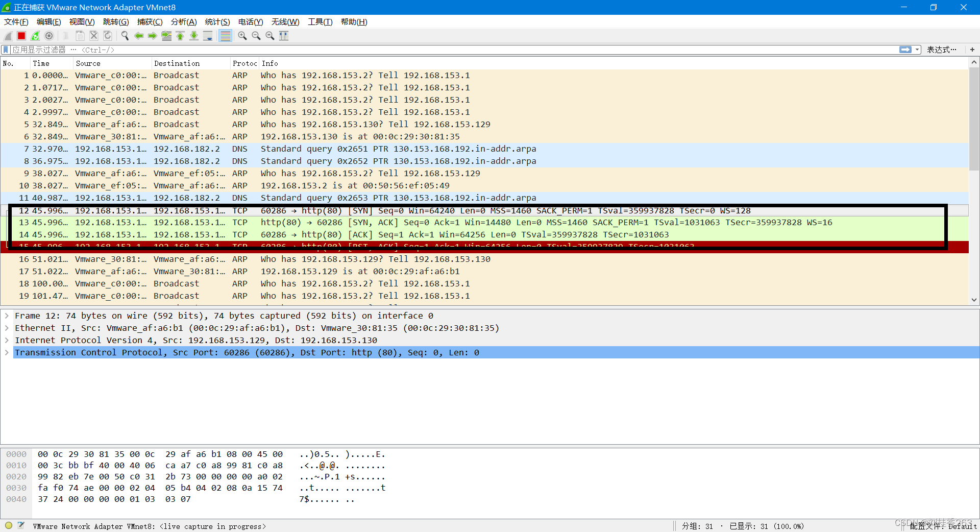This screenshot has height=532, width=980.
Task: Jump to the last packet
Action: 194,36
